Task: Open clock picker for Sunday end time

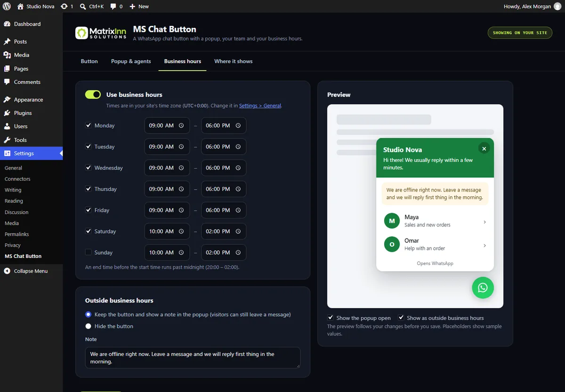Action: 238,253
